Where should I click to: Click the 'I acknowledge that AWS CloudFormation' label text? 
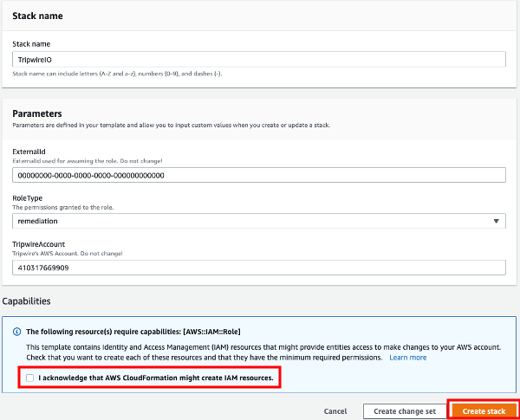(x=156, y=378)
